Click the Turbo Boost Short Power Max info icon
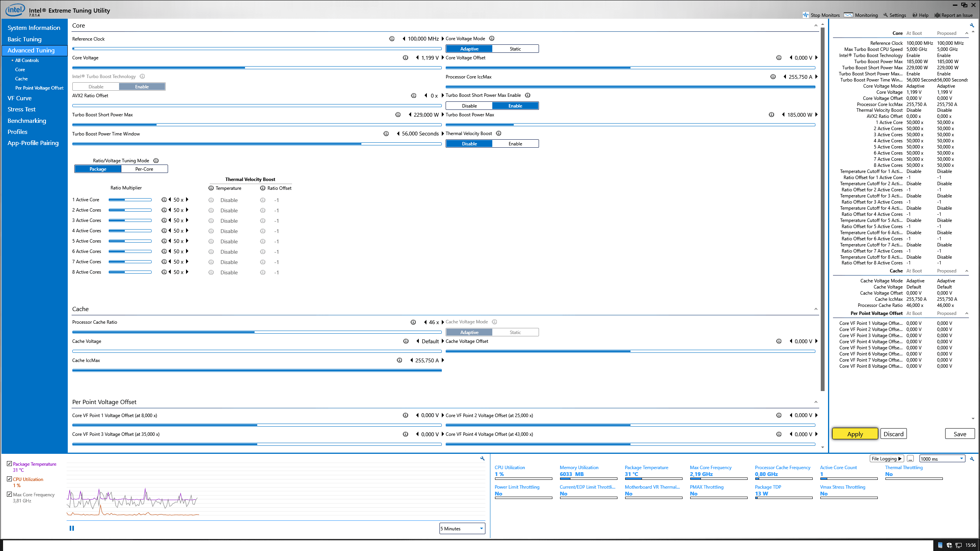Image resolution: width=980 pixels, height=551 pixels. pyautogui.click(x=398, y=114)
